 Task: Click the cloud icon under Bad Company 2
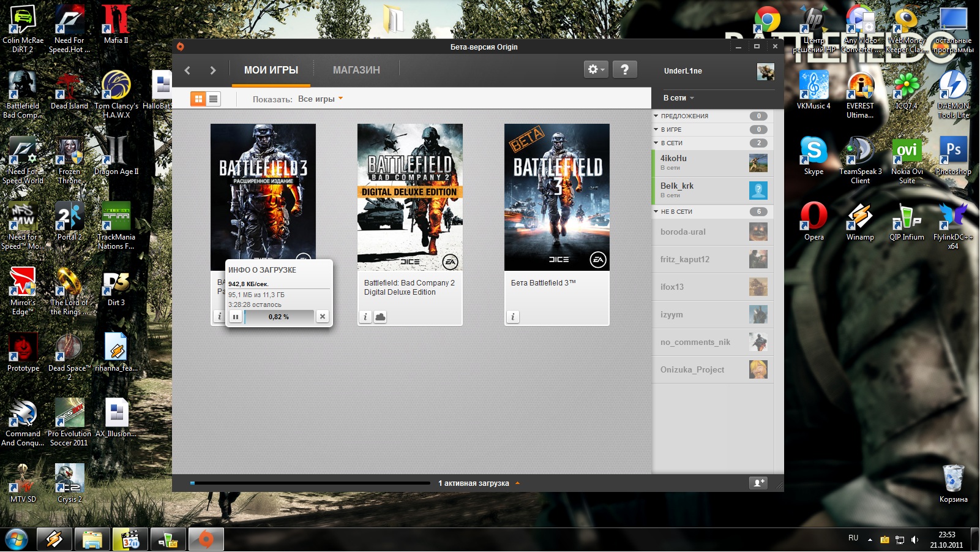[x=380, y=317]
